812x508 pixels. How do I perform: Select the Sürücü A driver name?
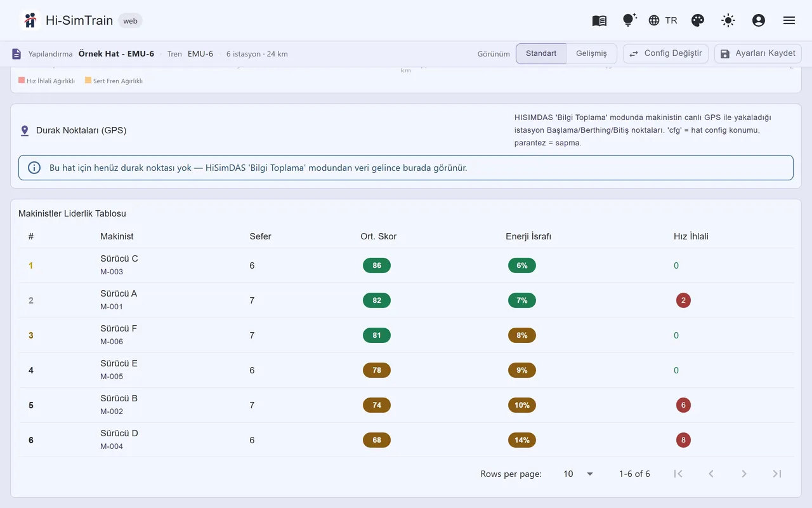pos(119,293)
